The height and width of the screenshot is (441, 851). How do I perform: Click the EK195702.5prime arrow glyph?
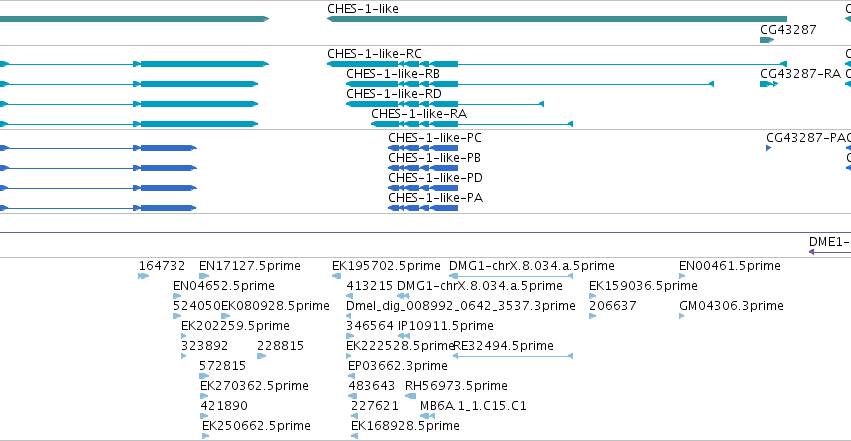336,276
